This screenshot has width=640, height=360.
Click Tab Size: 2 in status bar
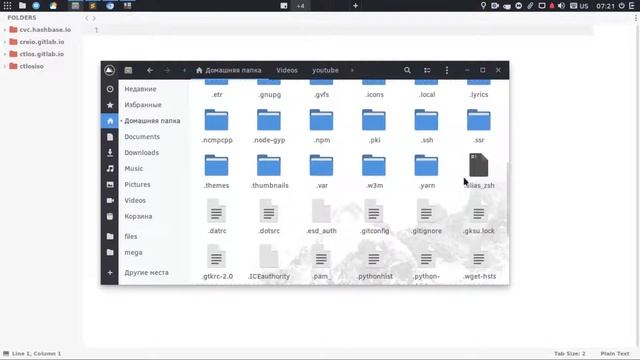coord(569,353)
